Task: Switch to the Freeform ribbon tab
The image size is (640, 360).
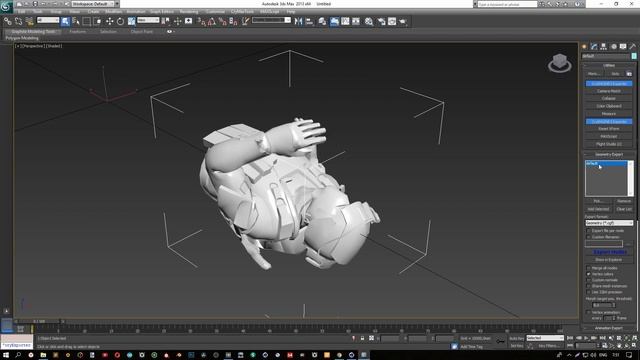Action: (x=78, y=31)
